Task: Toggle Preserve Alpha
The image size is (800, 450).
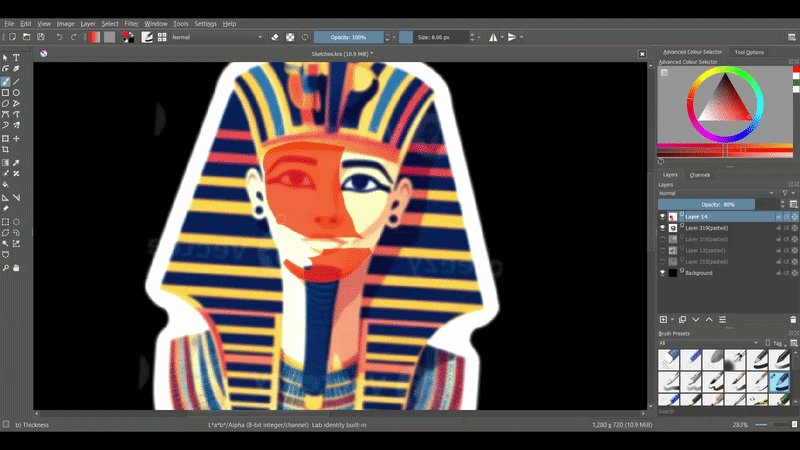Action: pyautogui.click(x=290, y=37)
